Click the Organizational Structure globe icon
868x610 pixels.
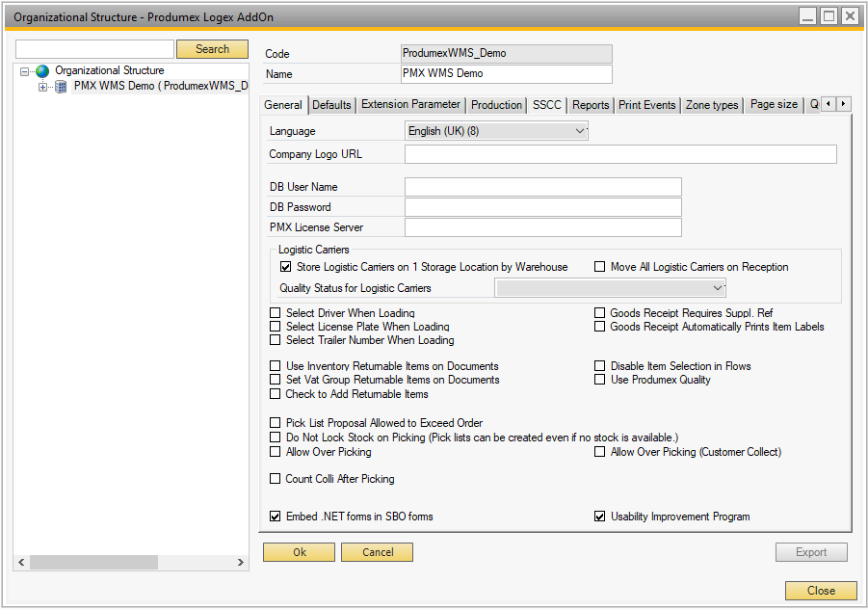point(41,70)
